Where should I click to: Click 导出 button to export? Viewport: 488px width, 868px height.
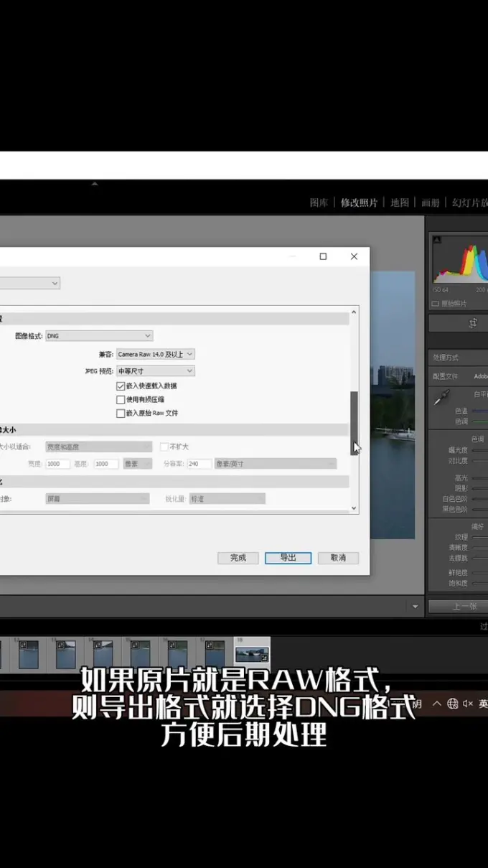click(288, 558)
